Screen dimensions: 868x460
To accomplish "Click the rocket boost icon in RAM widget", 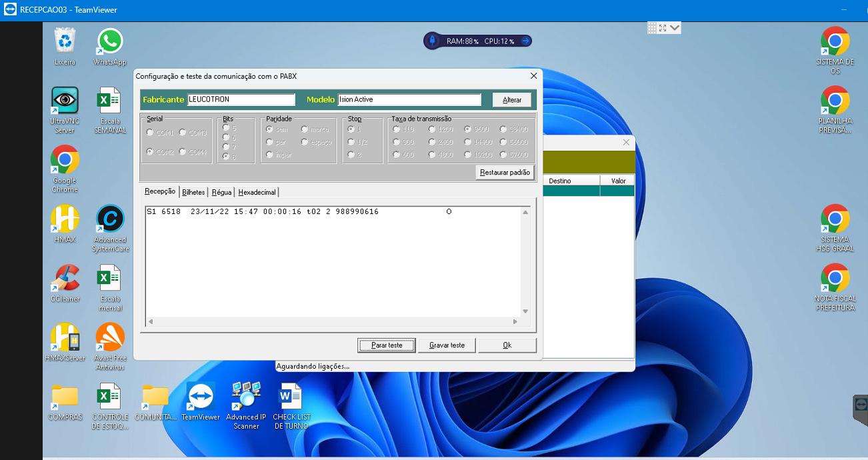I will [432, 41].
